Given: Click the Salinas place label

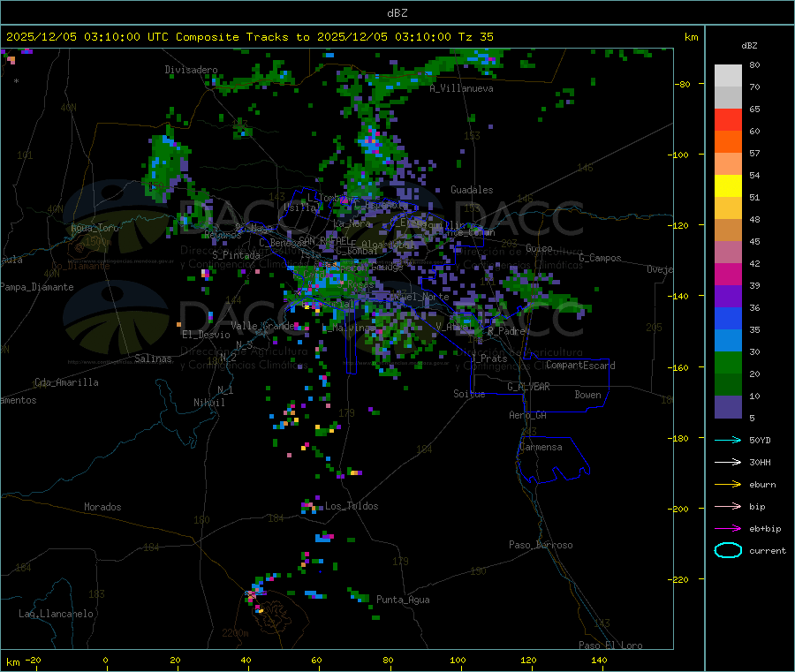Looking at the screenshot, I should point(153,359).
